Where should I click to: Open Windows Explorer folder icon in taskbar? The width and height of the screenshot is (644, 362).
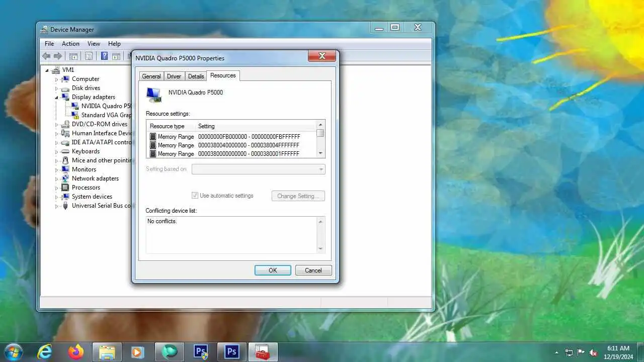click(107, 352)
